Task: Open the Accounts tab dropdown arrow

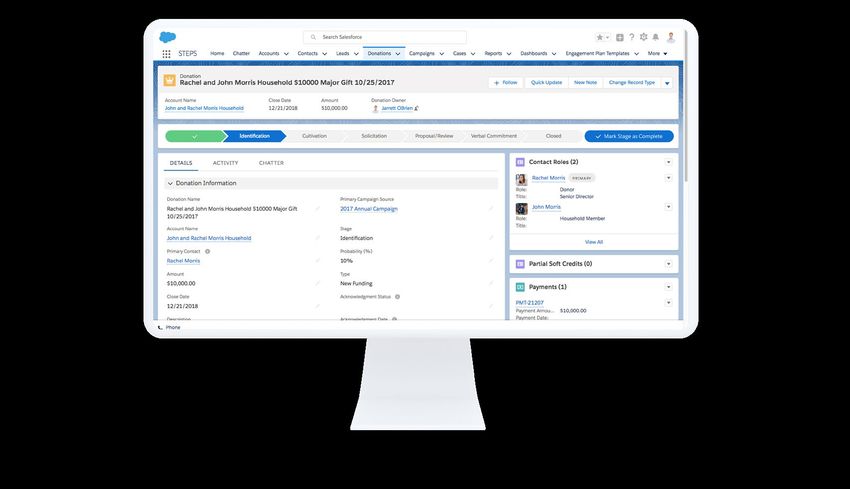Action: 286,54
